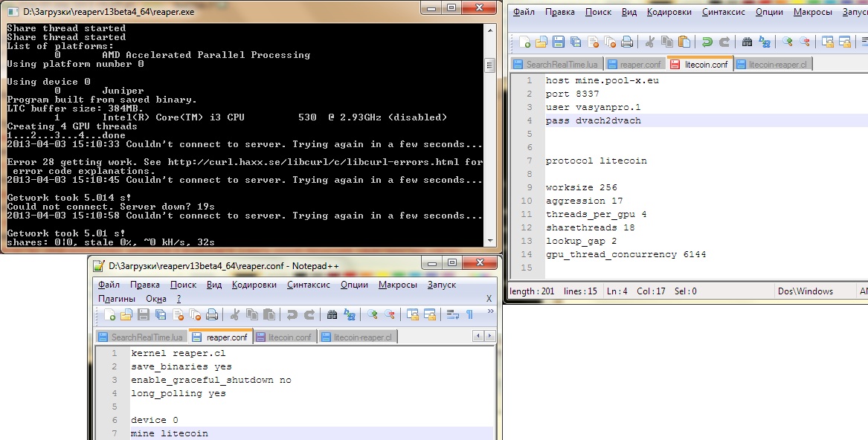Open Правка menu in litecoin.conf window
The width and height of the screenshot is (868, 440).
click(559, 12)
